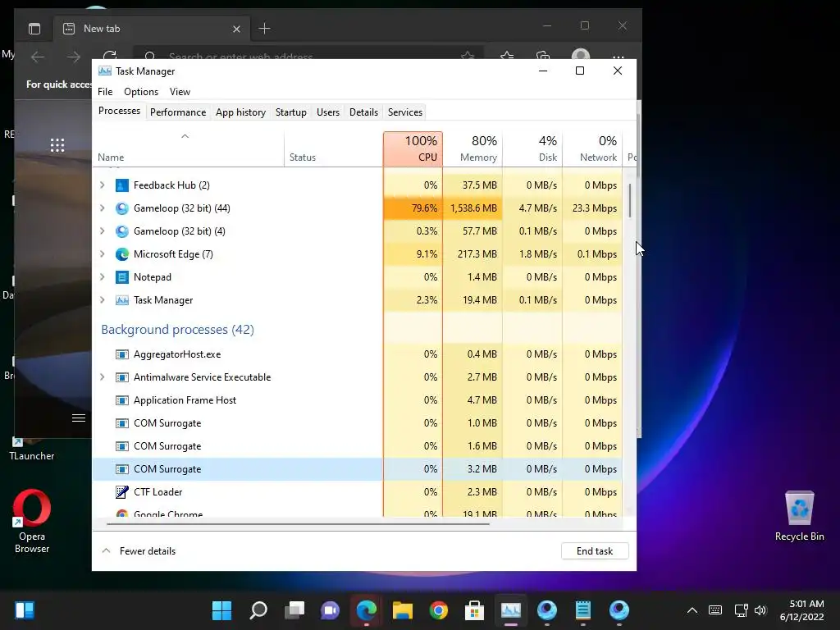The width and height of the screenshot is (840, 630).
Task: Click the End task button
Action: [595, 551]
